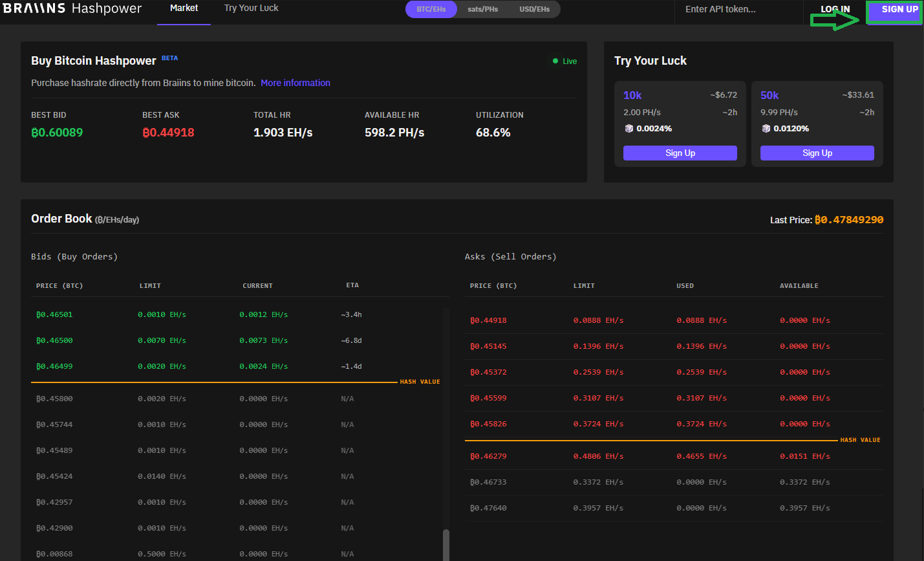Select the BTC/EHs unit toggle

click(431, 9)
